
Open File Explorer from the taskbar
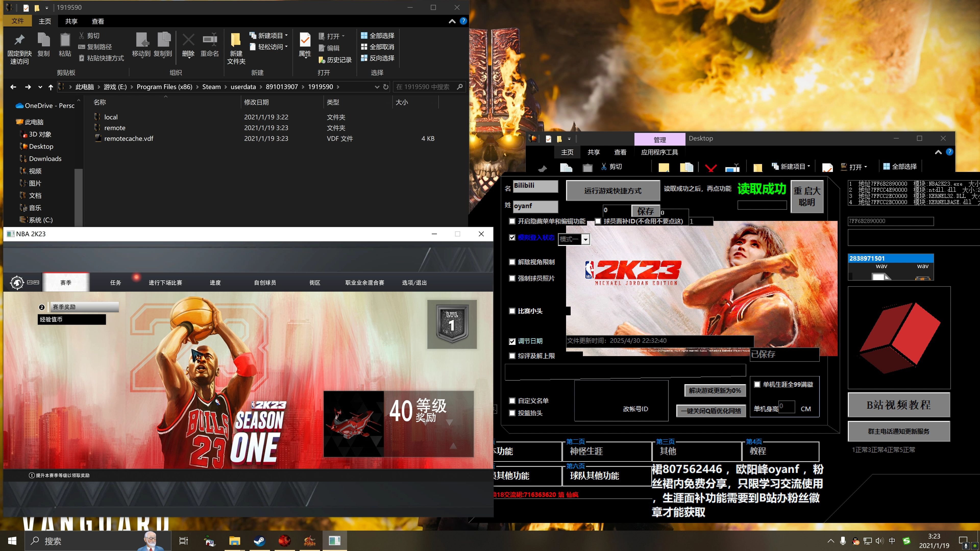(235, 540)
